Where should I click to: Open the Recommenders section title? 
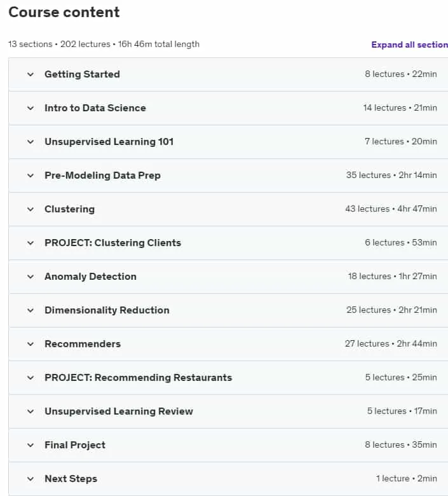tap(83, 344)
